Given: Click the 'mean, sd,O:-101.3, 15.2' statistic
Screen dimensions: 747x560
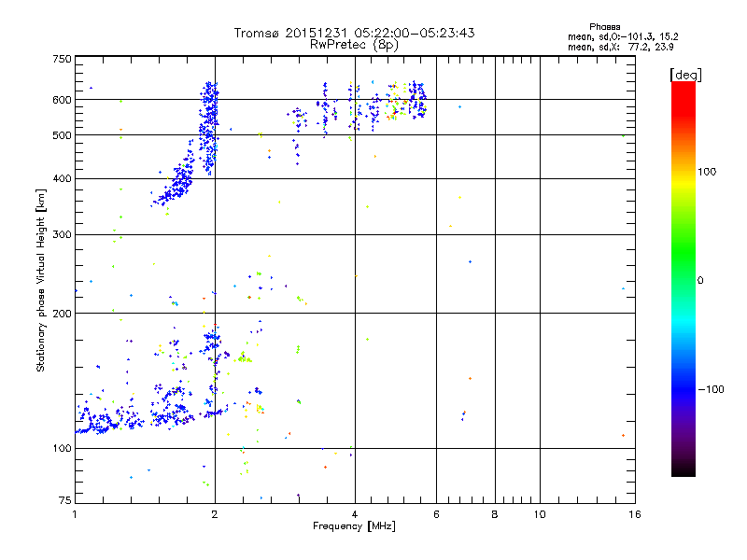Looking at the screenshot, I should [x=623, y=36].
